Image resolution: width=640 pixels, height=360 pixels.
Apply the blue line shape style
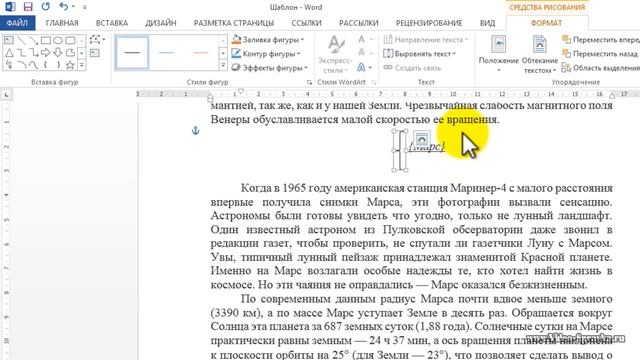coord(167,53)
